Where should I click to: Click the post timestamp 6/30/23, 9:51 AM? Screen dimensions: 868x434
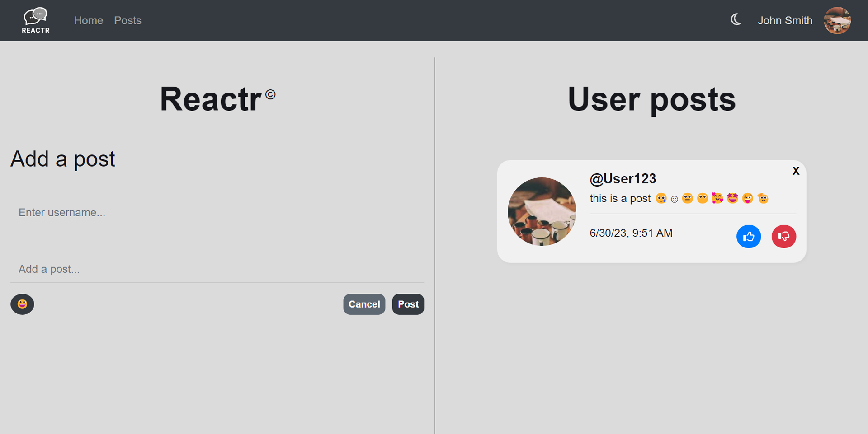631,233
